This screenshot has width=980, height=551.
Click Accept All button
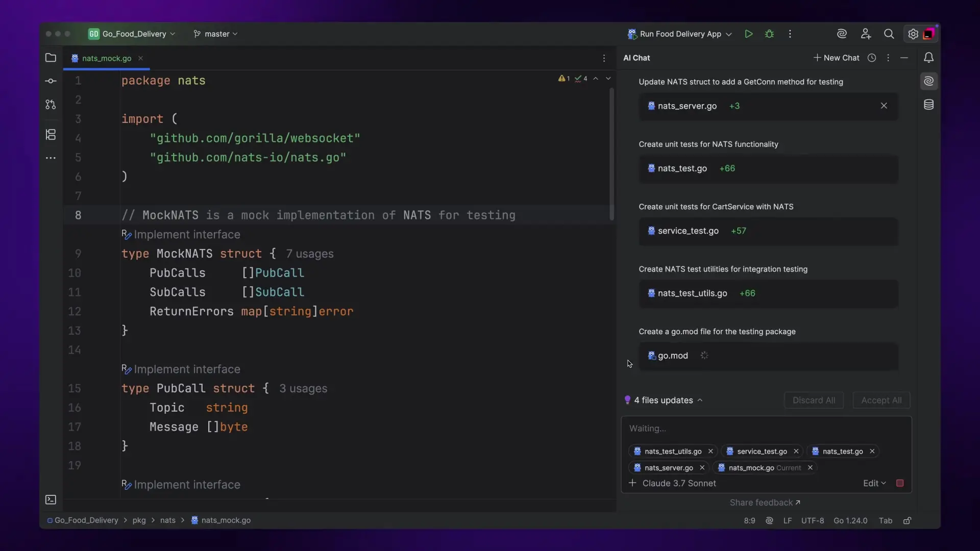[881, 400]
